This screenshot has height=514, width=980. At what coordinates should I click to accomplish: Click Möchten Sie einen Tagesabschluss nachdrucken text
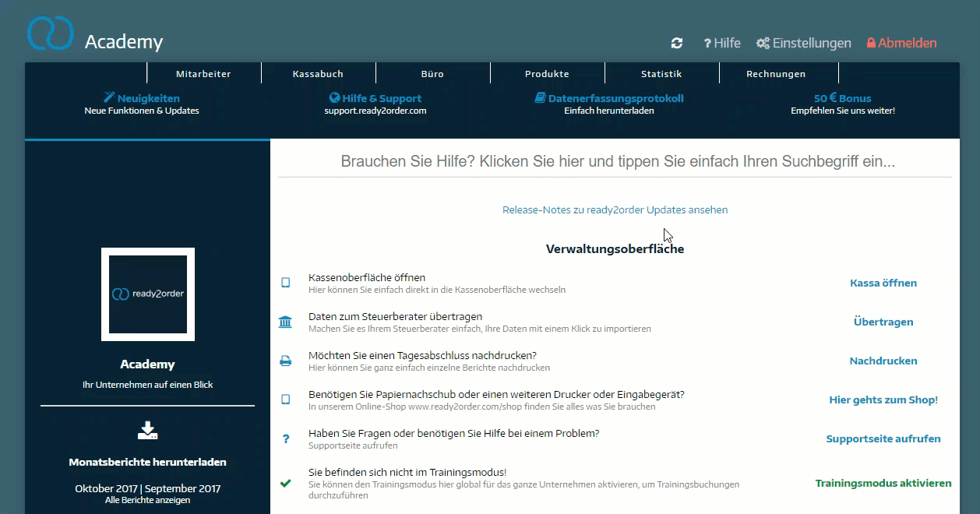422,355
